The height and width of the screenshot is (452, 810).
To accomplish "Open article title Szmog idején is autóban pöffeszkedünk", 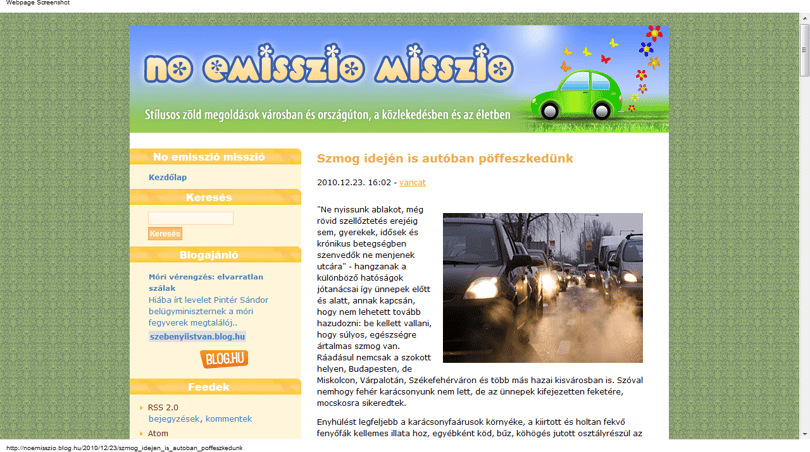I will [445, 159].
